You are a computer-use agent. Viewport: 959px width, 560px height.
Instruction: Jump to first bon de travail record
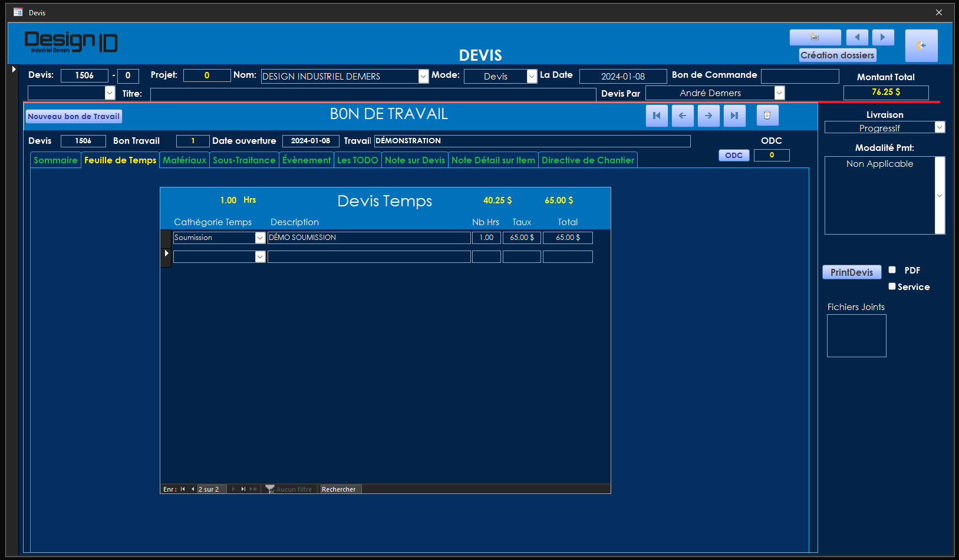[x=657, y=116]
